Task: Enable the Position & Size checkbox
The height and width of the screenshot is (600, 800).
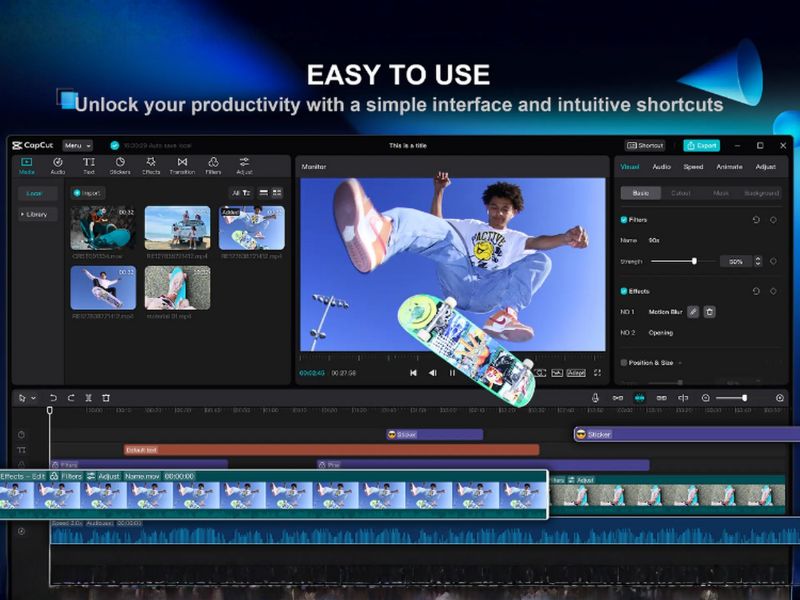Action: (x=623, y=363)
